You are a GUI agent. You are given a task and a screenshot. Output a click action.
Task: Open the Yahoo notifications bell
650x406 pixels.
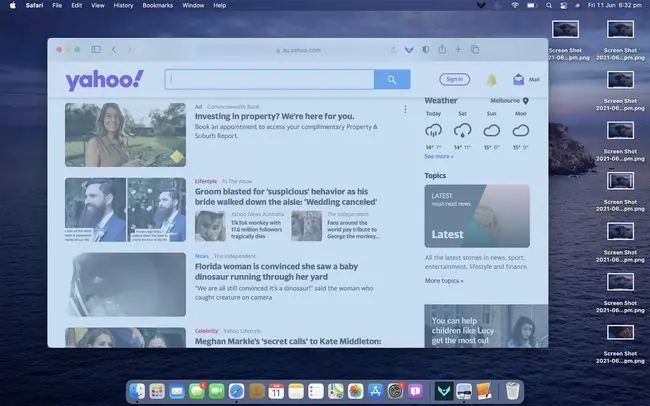[491, 80]
